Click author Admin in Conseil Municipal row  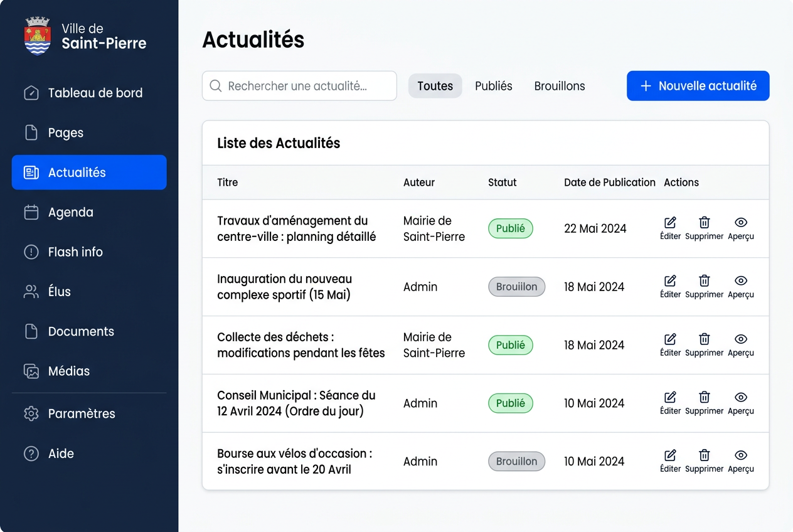click(x=420, y=403)
